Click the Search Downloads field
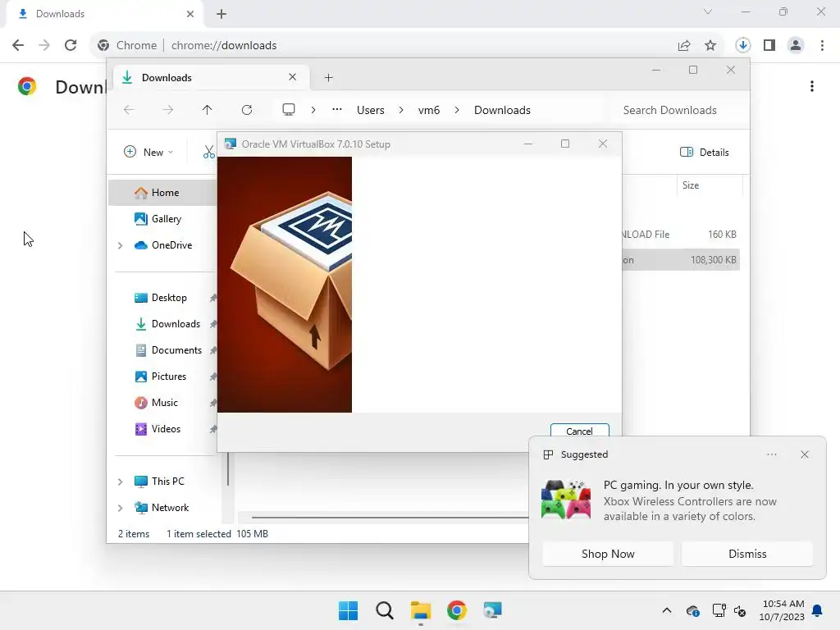Image resolution: width=840 pixels, height=630 pixels. click(x=674, y=110)
